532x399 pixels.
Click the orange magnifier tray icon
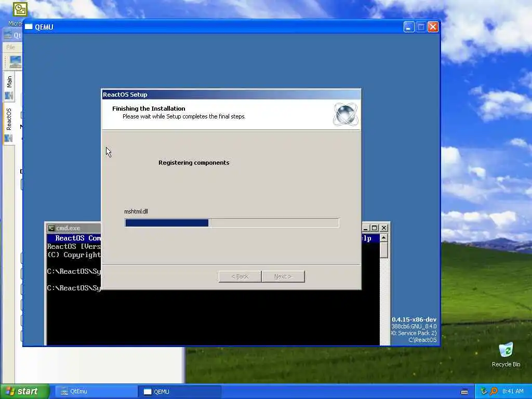494,391
